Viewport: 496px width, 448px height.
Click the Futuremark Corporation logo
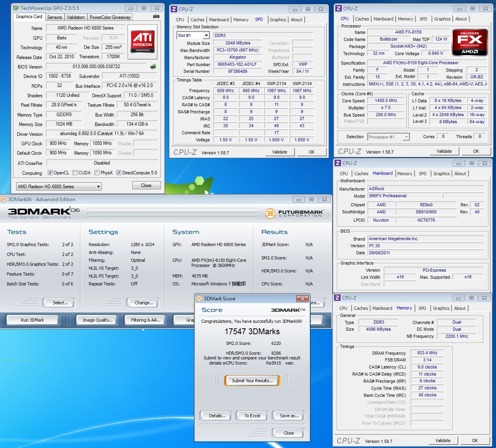pos(294,213)
